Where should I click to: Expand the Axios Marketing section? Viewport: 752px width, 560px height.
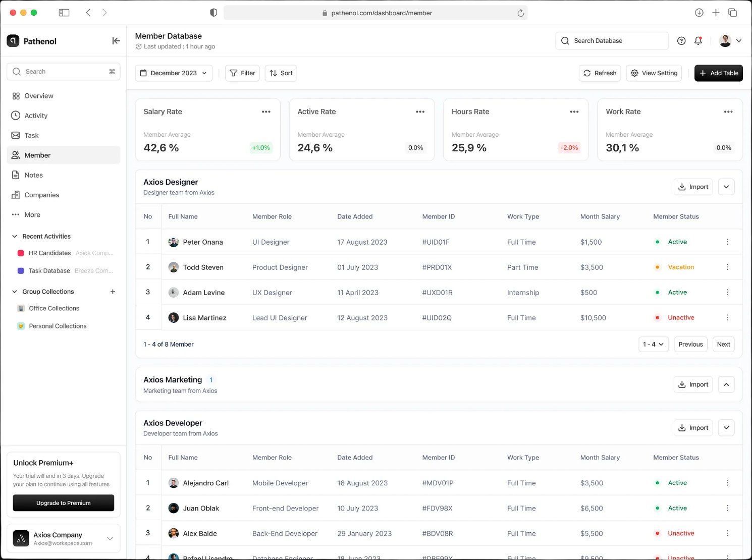726,384
